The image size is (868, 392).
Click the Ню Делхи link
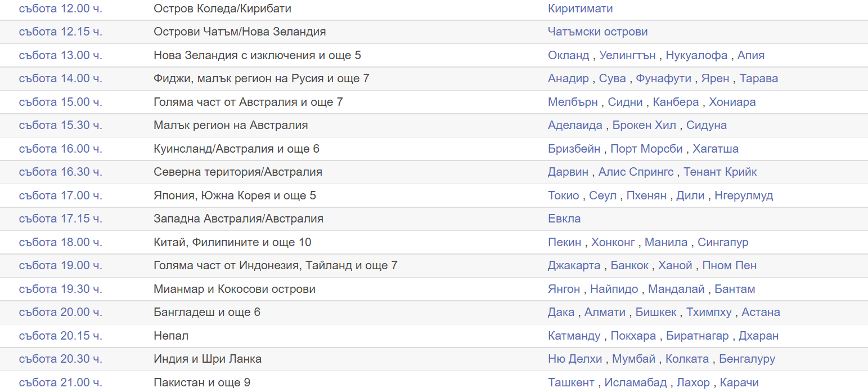[x=575, y=359]
